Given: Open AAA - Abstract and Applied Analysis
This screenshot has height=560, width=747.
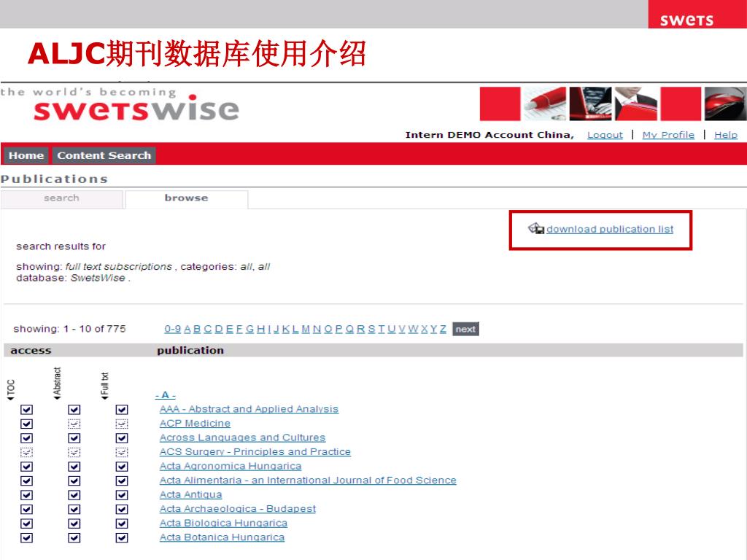Looking at the screenshot, I should pyautogui.click(x=249, y=410).
